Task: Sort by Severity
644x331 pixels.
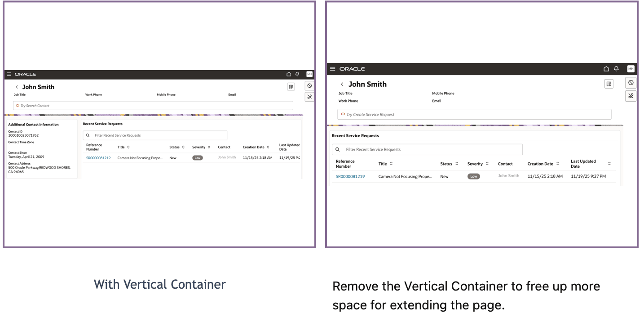Action: click(x=487, y=163)
